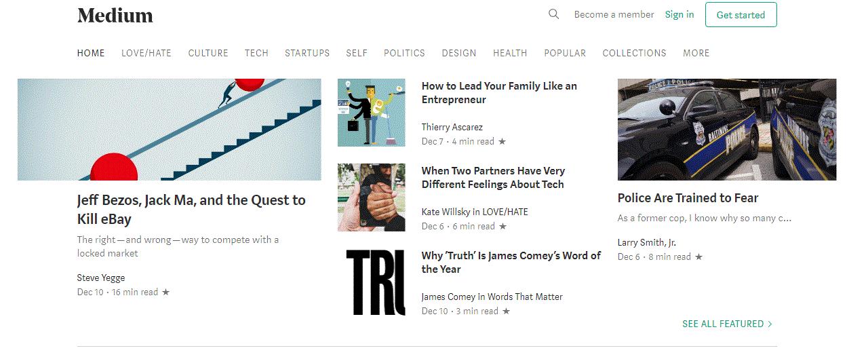This screenshot has width=868, height=359.
Task: Go to the DESIGN section
Action: (459, 53)
